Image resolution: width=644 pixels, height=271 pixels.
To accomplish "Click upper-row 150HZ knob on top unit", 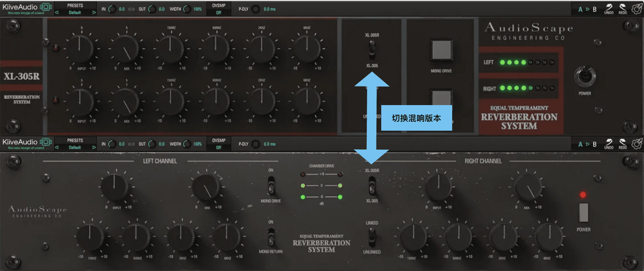I will coord(170,48).
